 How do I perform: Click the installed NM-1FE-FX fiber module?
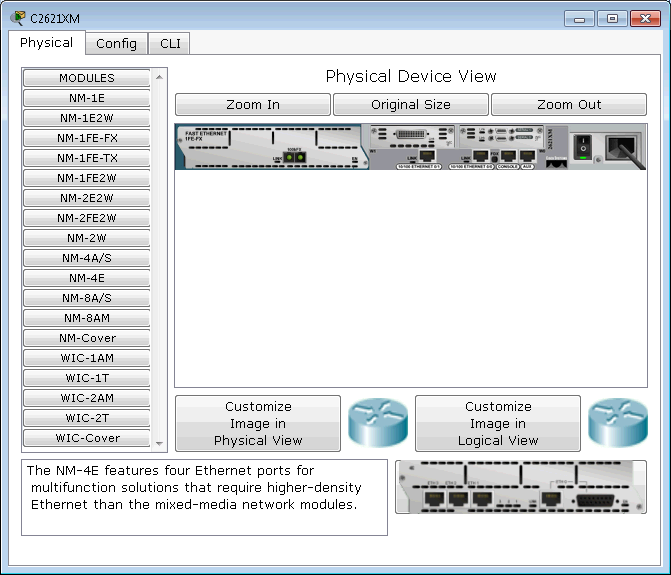[272, 147]
